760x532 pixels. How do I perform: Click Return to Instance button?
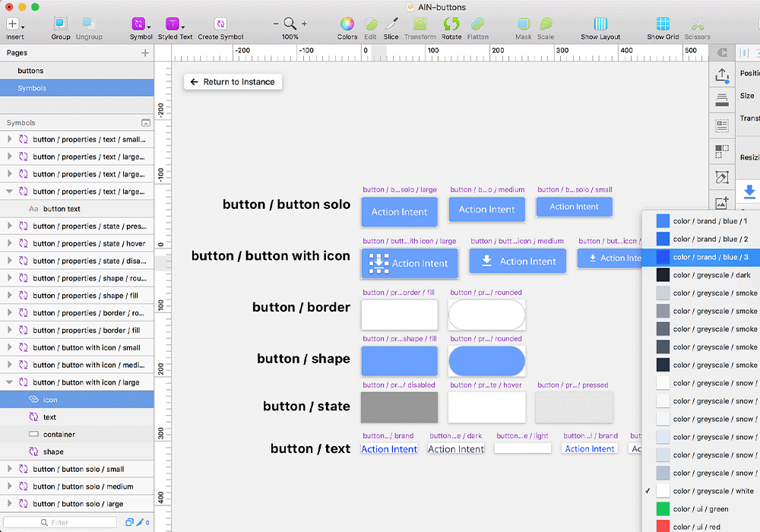click(233, 82)
